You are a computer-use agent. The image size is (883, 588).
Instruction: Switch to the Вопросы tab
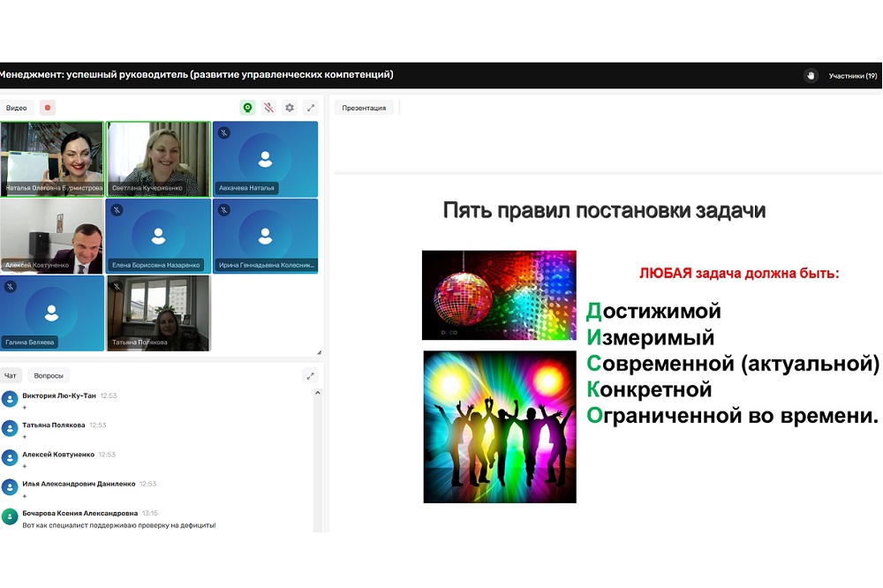[x=49, y=375]
